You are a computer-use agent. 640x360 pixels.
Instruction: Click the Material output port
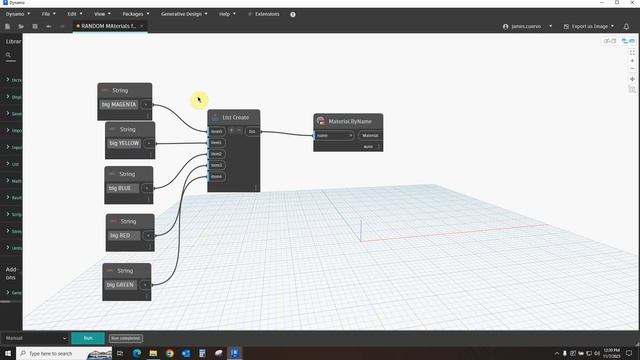(370, 136)
